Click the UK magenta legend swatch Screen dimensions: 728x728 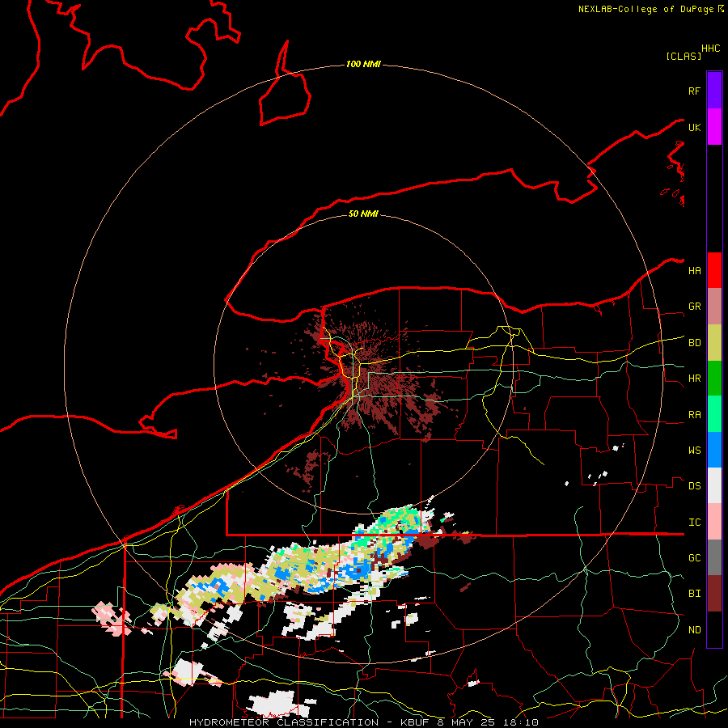[x=714, y=127]
